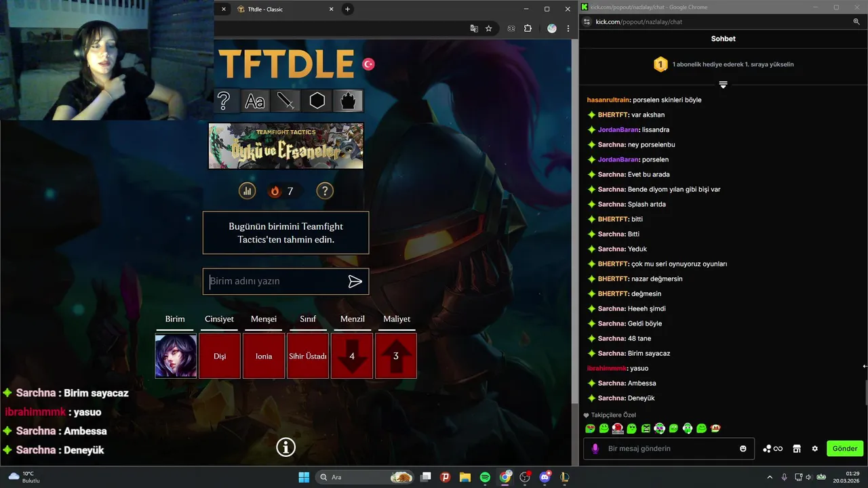Open the chat shop icon
The height and width of the screenshot is (488, 868).
click(x=797, y=449)
